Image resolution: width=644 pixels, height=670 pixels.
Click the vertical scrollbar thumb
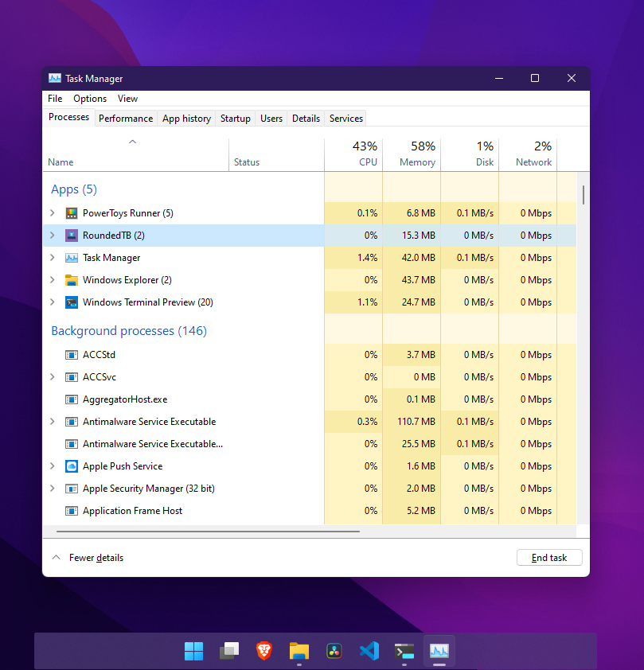(x=584, y=194)
